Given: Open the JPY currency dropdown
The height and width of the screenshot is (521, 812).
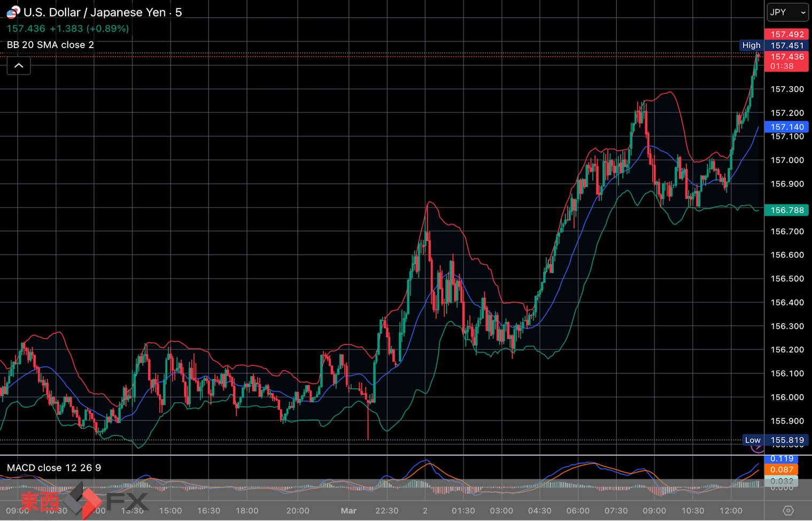Looking at the screenshot, I should (x=787, y=12).
